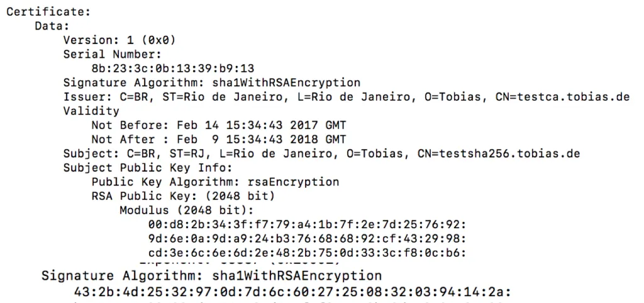Click the 'Modulus (2048 bit):' line
644x303 pixels.
click(186, 210)
